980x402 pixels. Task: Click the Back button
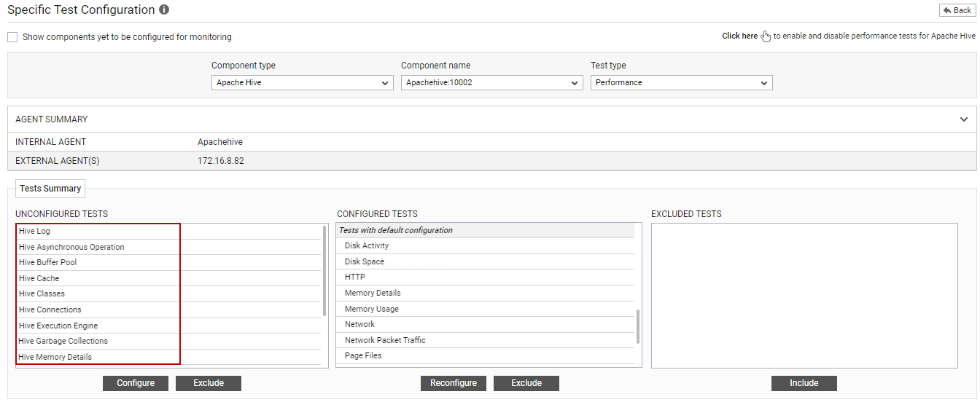click(x=957, y=10)
